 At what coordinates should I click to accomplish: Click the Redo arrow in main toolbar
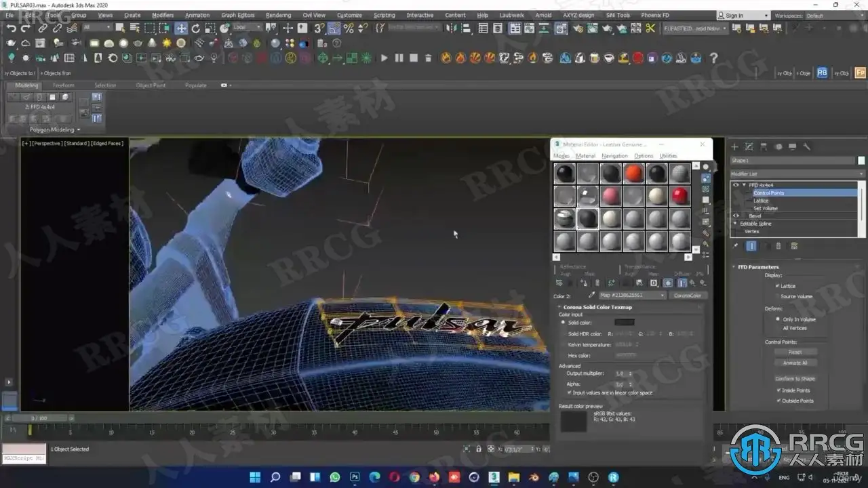pyautogui.click(x=26, y=28)
